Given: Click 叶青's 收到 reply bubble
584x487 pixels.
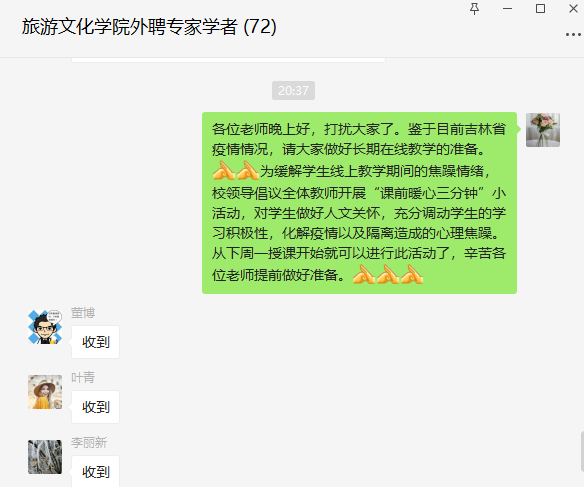Looking at the screenshot, I should click(x=95, y=407).
